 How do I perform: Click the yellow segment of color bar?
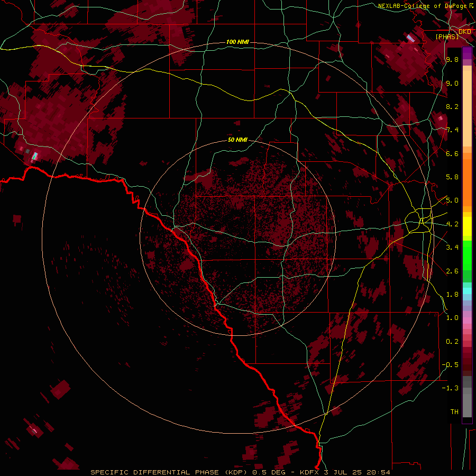tap(467, 226)
